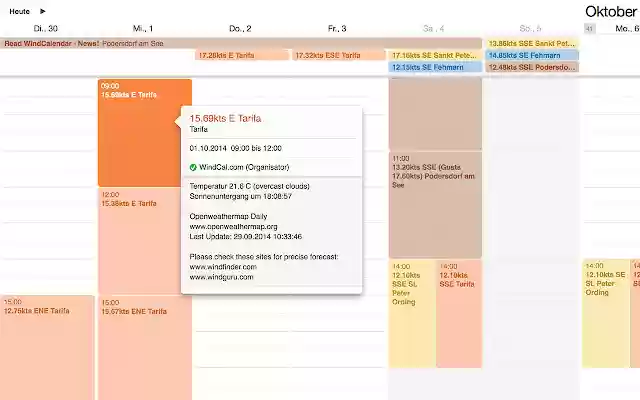This screenshot has height=400, width=640.
Task: Select Saturday 14:00 12.10kts SSE Tarifa event
Action: point(459,313)
